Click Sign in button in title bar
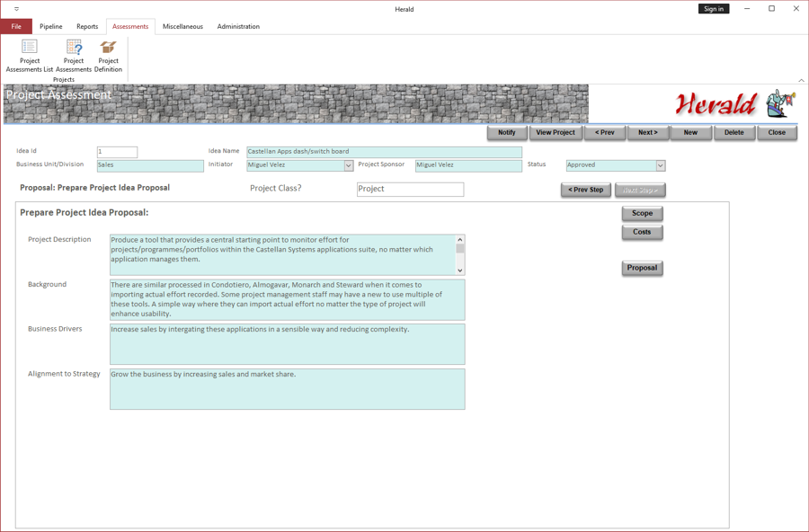This screenshot has height=532, width=809. [714, 9]
